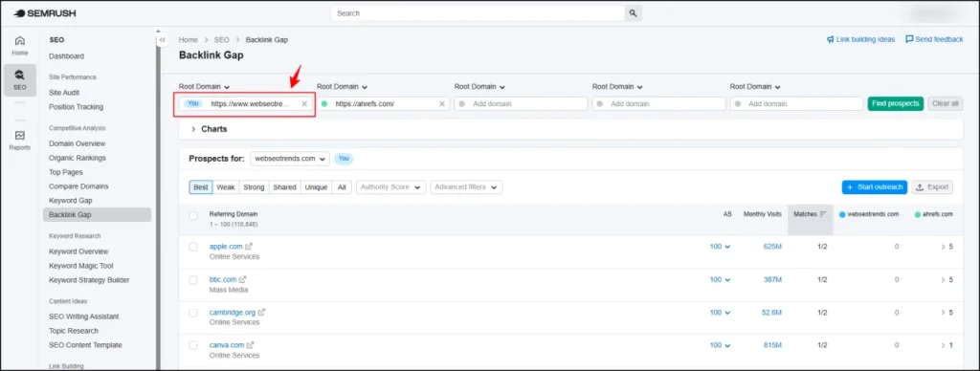Click the Start outreach button
980x371 pixels.
tap(875, 186)
